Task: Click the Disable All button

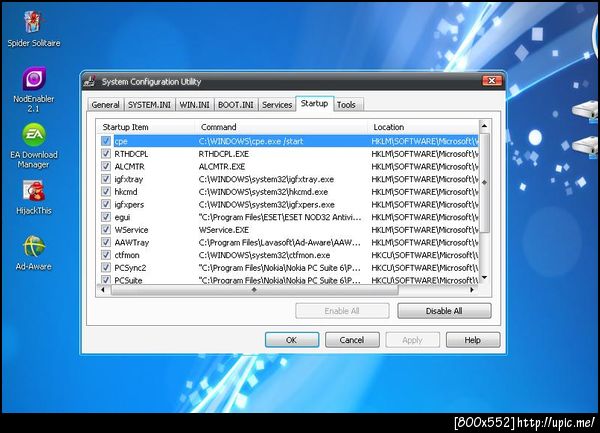Action: pyautogui.click(x=444, y=311)
